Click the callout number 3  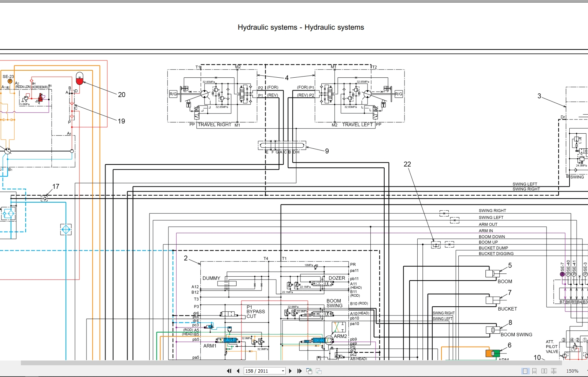[539, 96]
